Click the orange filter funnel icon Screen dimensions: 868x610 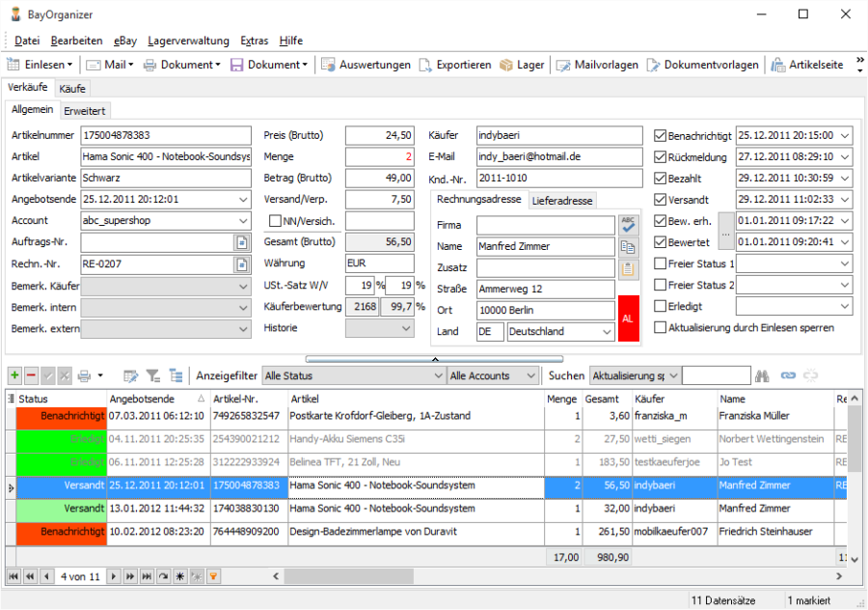tap(213, 576)
